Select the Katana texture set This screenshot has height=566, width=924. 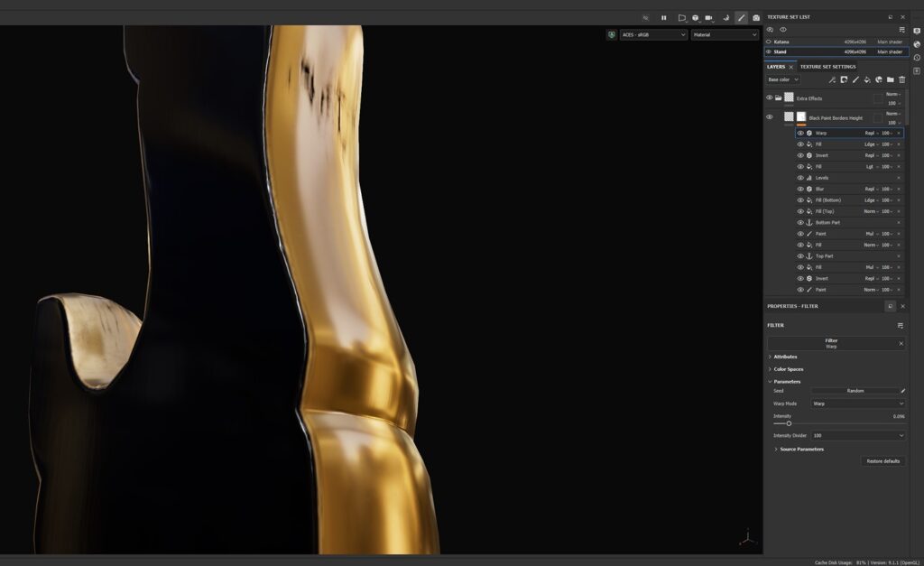835,42
